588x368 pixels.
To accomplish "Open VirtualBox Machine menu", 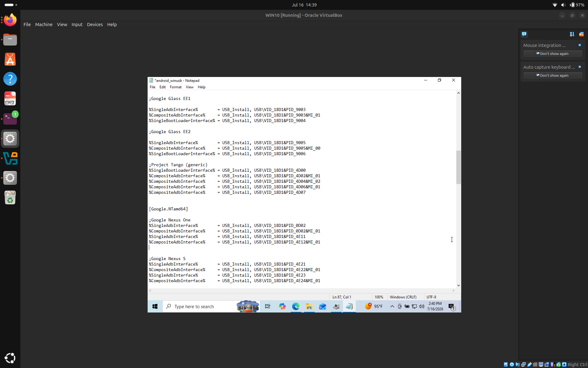I will tap(44, 25).
